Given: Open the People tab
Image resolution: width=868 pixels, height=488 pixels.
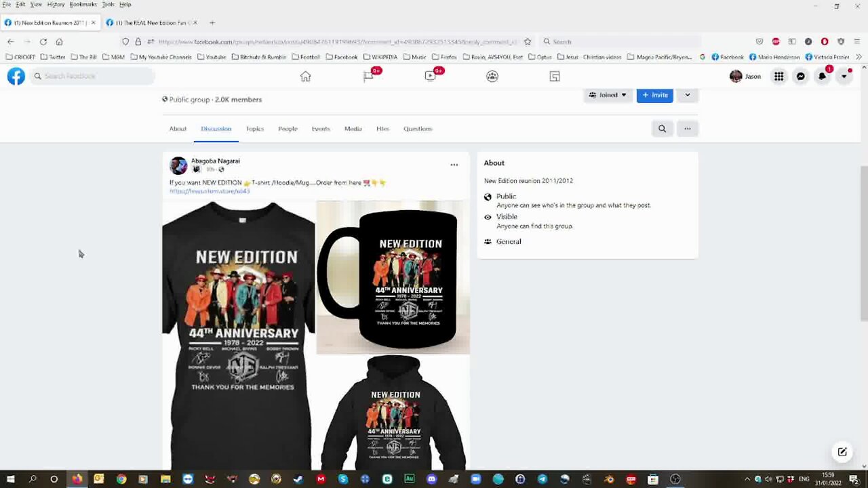Looking at the screenshot, I should coord(288,129).
